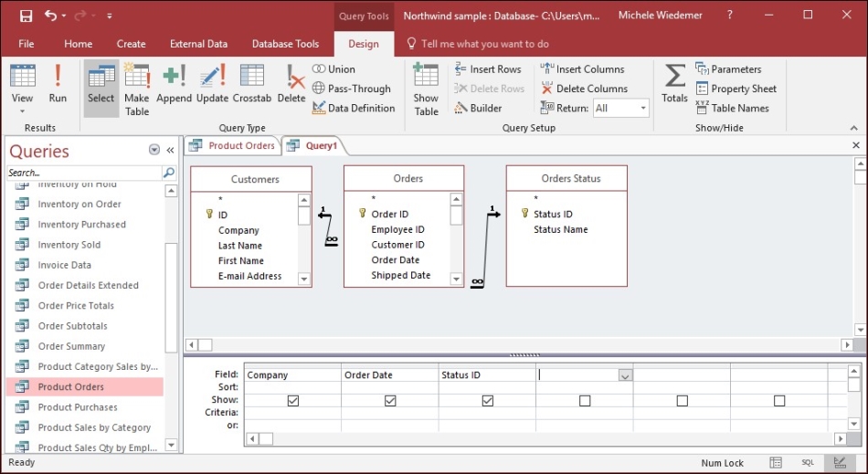
Task: Switch to Design view in status bar
Action: (840, 462)
